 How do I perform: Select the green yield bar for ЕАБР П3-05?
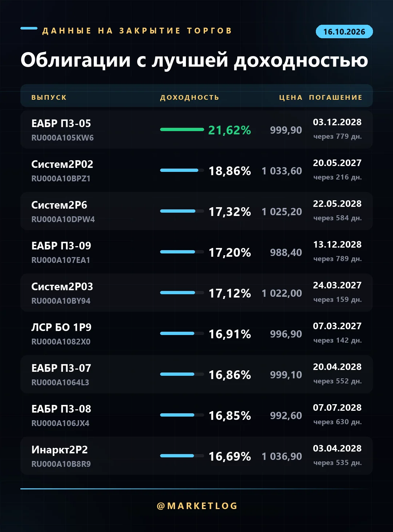pyautogui.click(x=182, y=129)
